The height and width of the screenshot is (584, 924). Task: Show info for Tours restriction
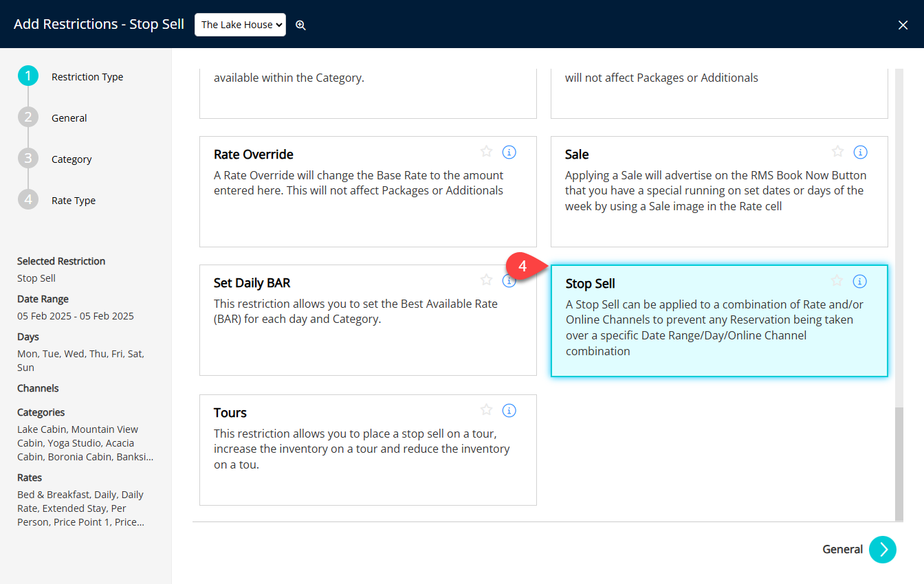tap(509, 410)
